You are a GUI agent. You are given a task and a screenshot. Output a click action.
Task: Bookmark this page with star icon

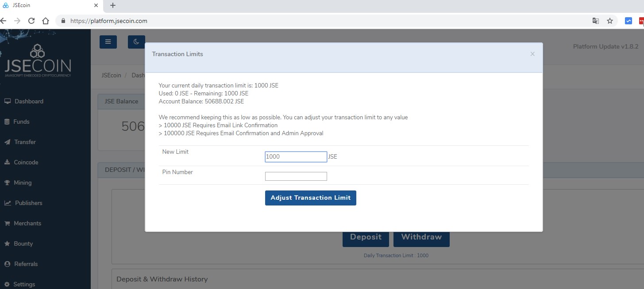coord(610,21)
